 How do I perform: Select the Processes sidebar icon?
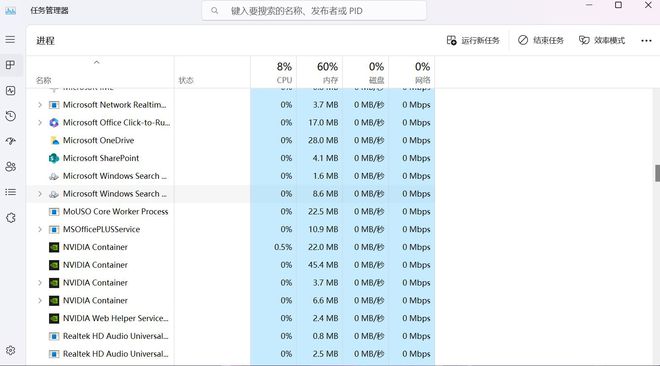click(11, 65)
